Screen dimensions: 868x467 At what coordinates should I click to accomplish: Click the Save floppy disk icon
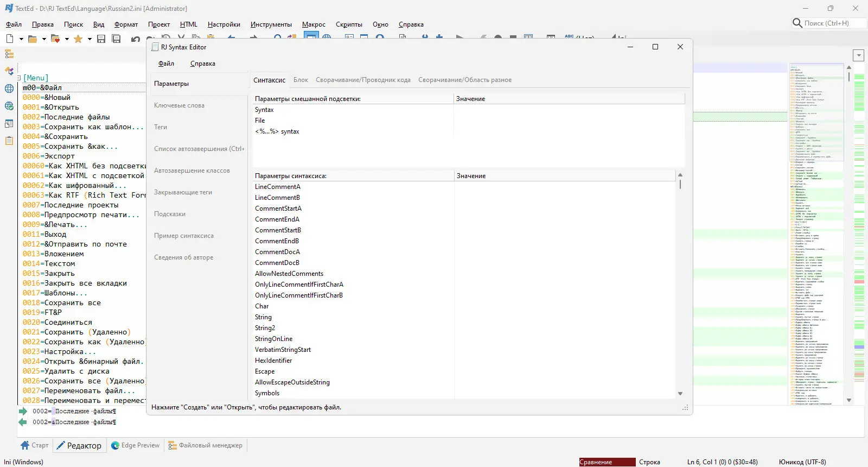click(x=101, y=39)
